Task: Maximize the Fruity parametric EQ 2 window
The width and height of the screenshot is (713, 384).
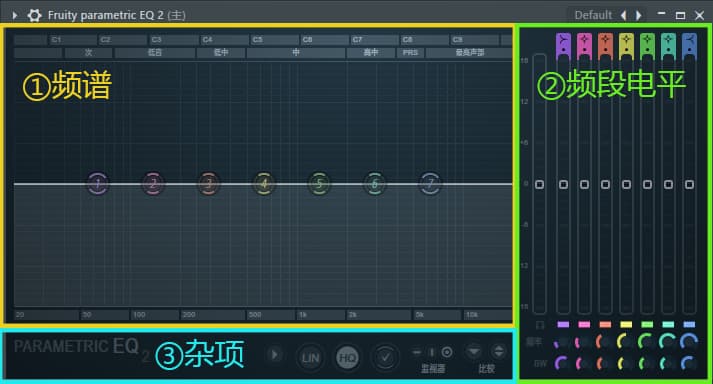Action: (680, 15)
